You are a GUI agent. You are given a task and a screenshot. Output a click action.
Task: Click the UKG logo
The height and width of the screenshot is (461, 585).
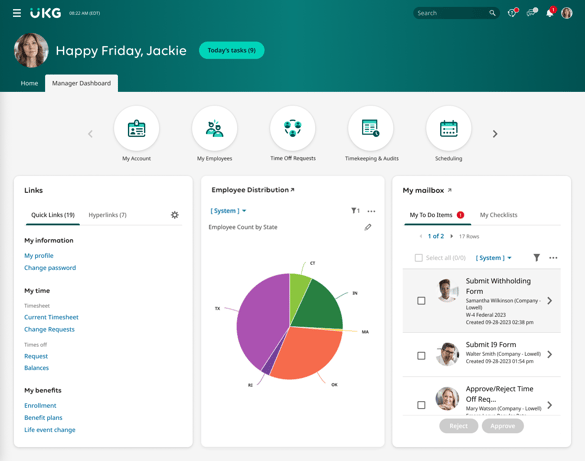coord(46,13)
